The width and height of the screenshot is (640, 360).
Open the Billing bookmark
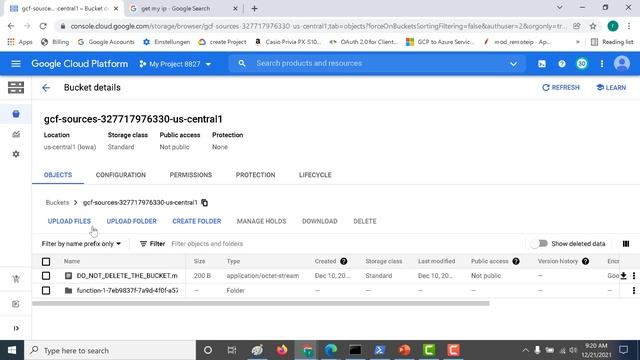[x=56, y=42]
